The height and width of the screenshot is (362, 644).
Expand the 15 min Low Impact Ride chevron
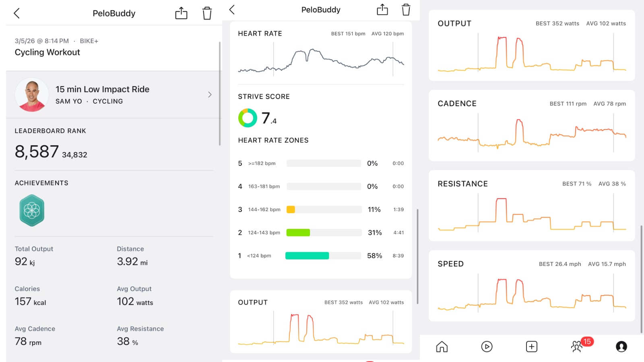pos(210,95)
